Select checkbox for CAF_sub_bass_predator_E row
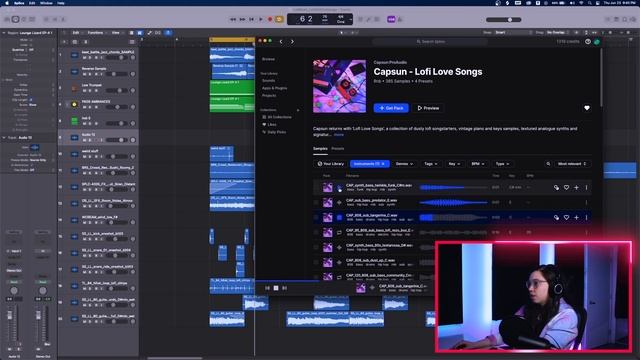This screenshot has height=360, width=640. 316,202
